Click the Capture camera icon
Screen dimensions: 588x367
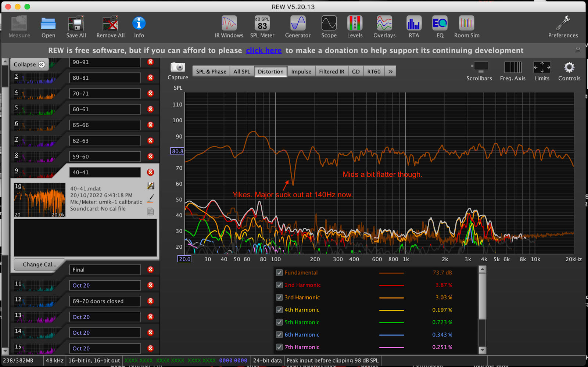click(x=178, y=68)
